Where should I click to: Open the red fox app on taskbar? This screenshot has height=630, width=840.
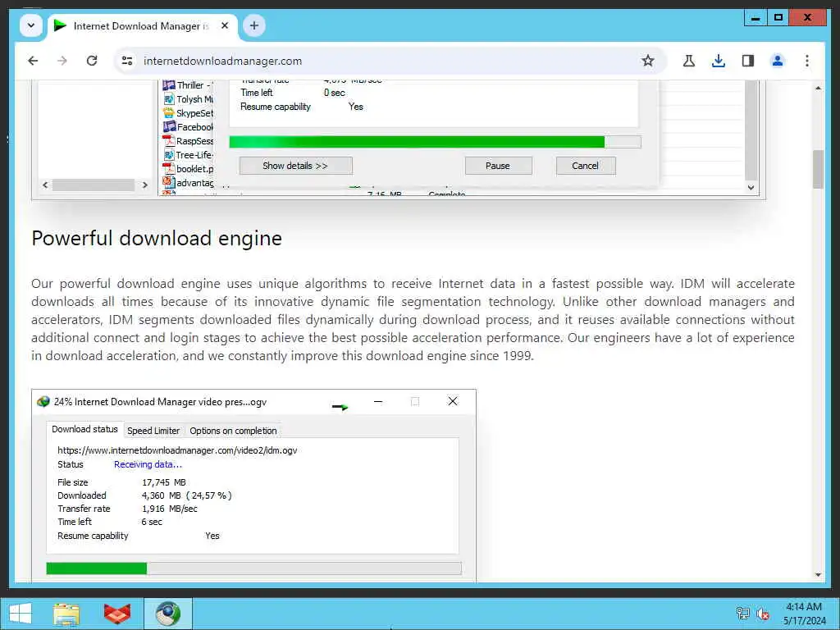tap(116, 614)
